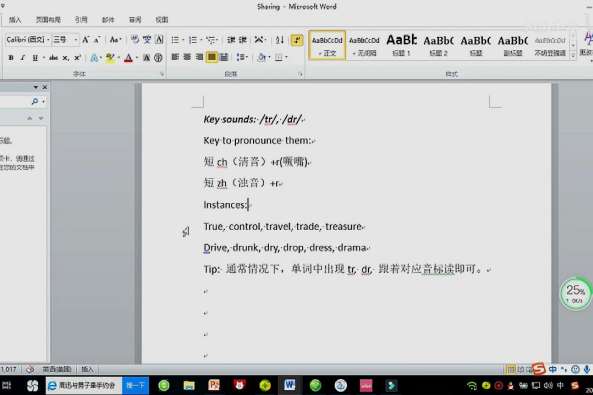Open the 引用 ribbon tab
593x395 pixels.
tap(81, 20)
